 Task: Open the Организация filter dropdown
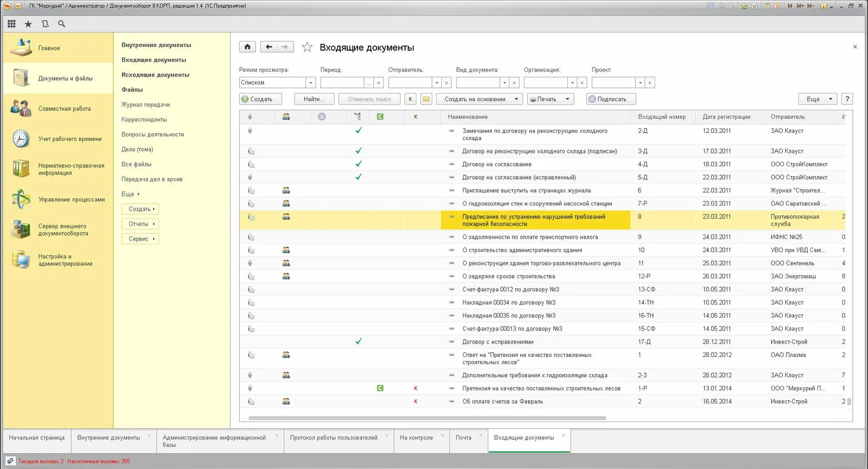pos(572,83)
